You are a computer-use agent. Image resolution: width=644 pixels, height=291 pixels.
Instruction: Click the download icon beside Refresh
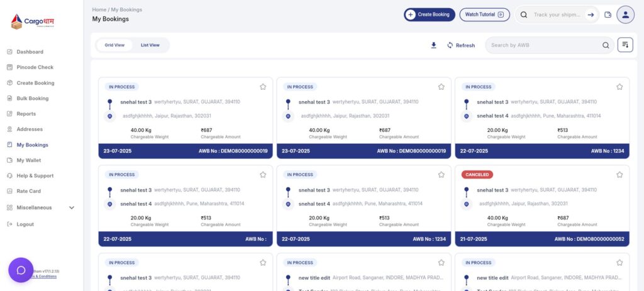433,45
